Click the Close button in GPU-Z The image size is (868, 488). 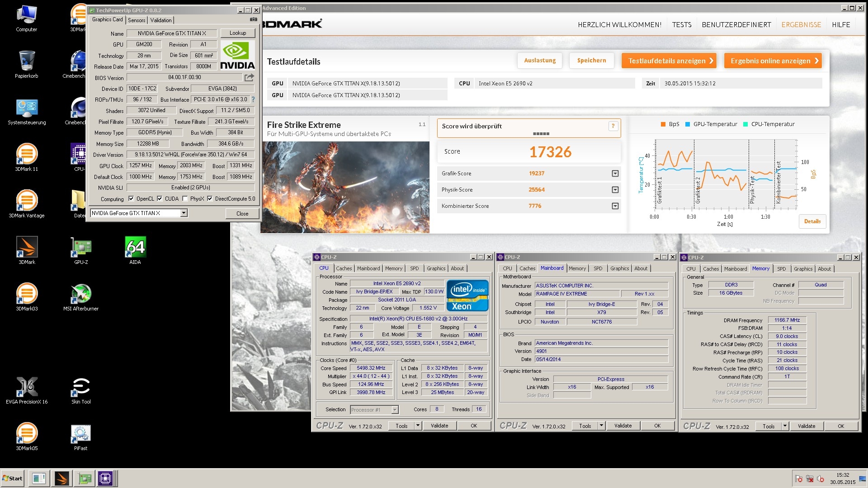242,213
